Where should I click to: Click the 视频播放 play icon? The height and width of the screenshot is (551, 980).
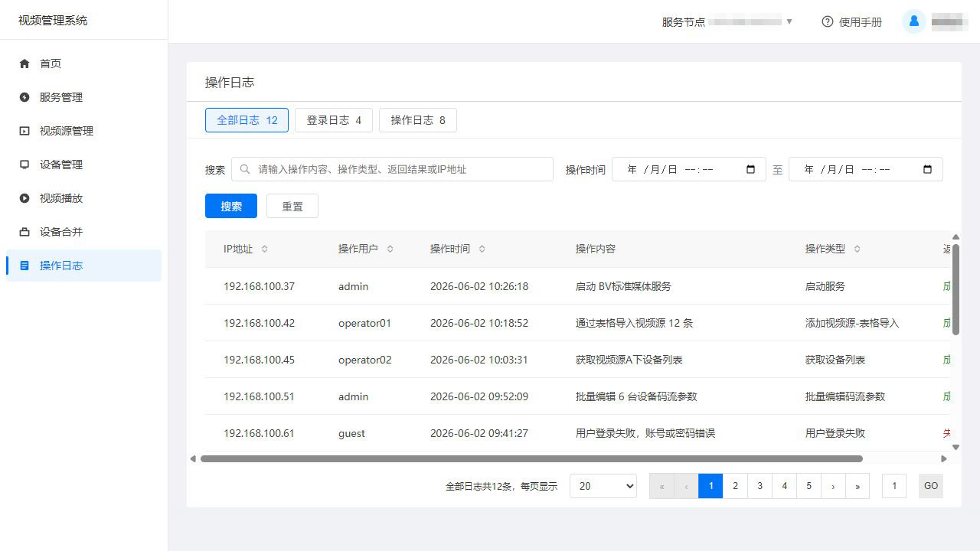pyautogui.click(x=24, y=198)
